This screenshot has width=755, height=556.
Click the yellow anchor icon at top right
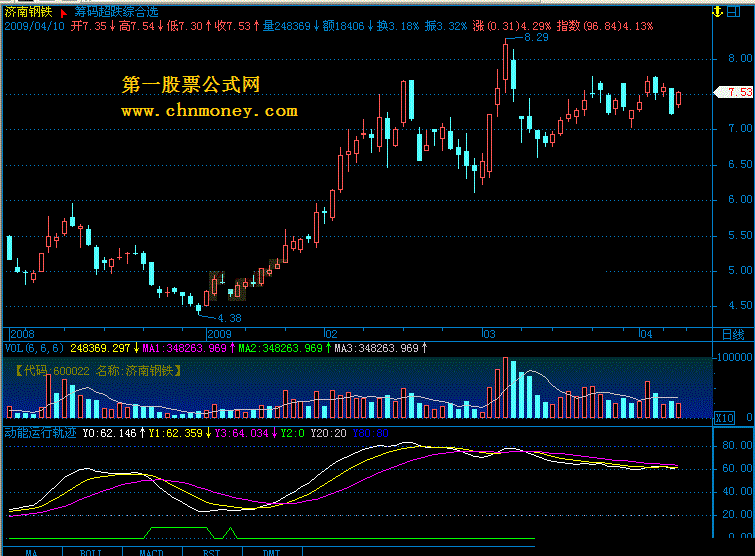pyautogui.click(x=717, y=12)
